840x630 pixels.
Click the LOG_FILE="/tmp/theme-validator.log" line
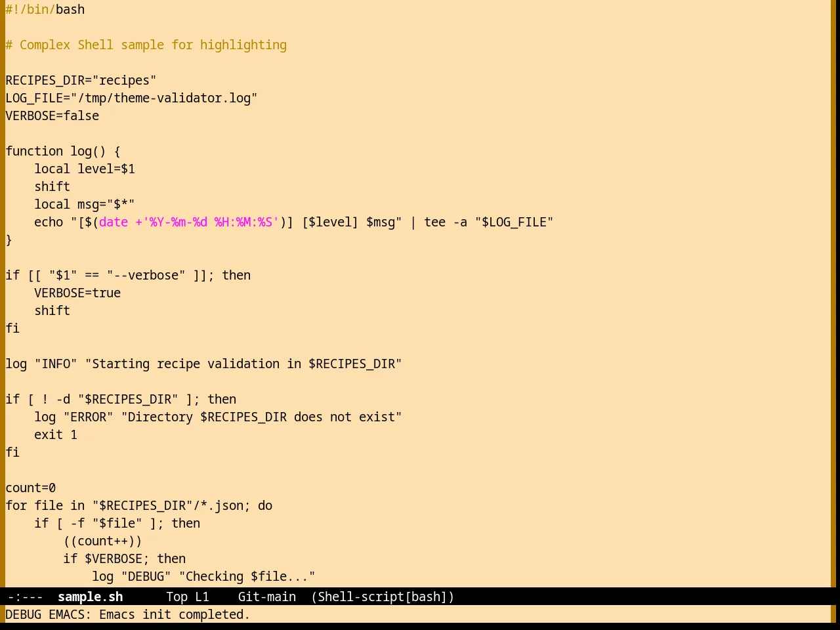(131, 98)
